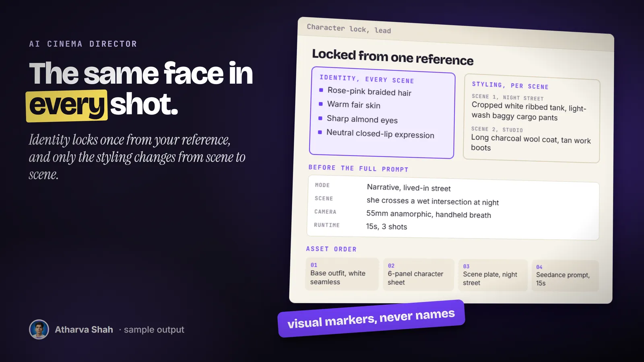The height and width of the screenshot is (362, 644).
Task: Click the 'Atharva Shah' author name
Action: 84,330
